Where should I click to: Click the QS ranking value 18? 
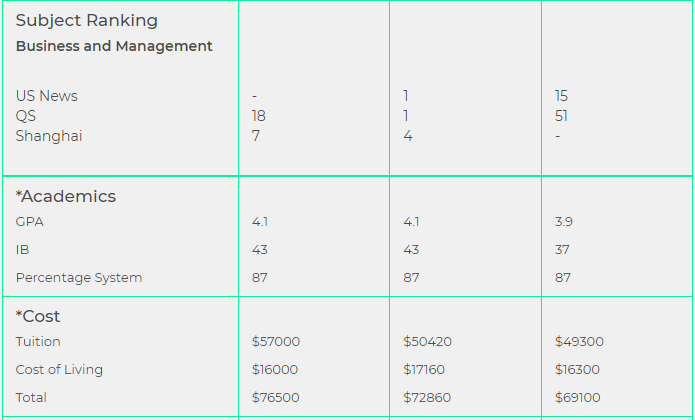tap(258, 116)
